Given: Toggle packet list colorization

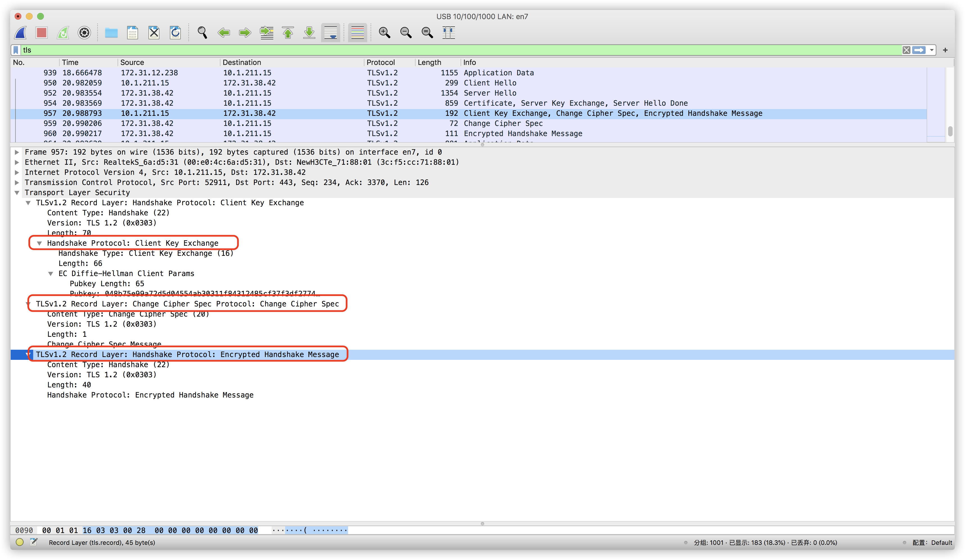Looking at the screenshot, I should (x=357, y=33).
